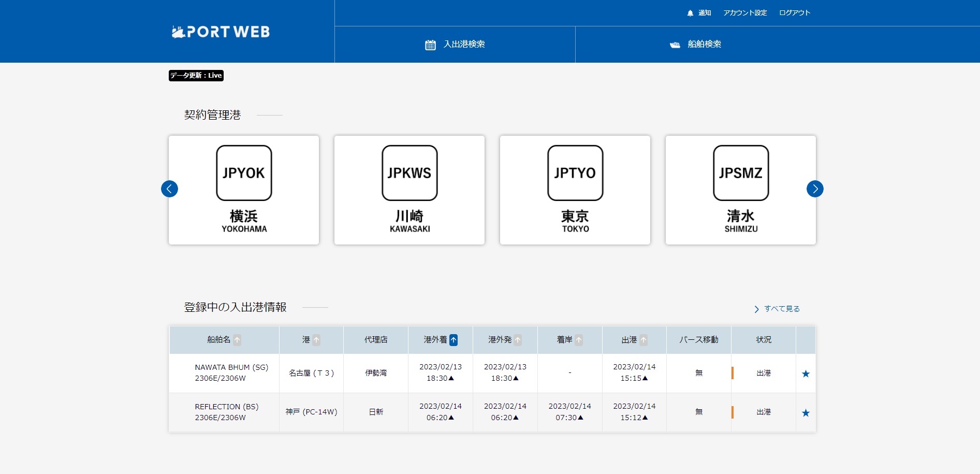The width and height of the screenshot is (980, 474).
Task: Open notifications via the bell icon
Action: (x=690, y=13)
